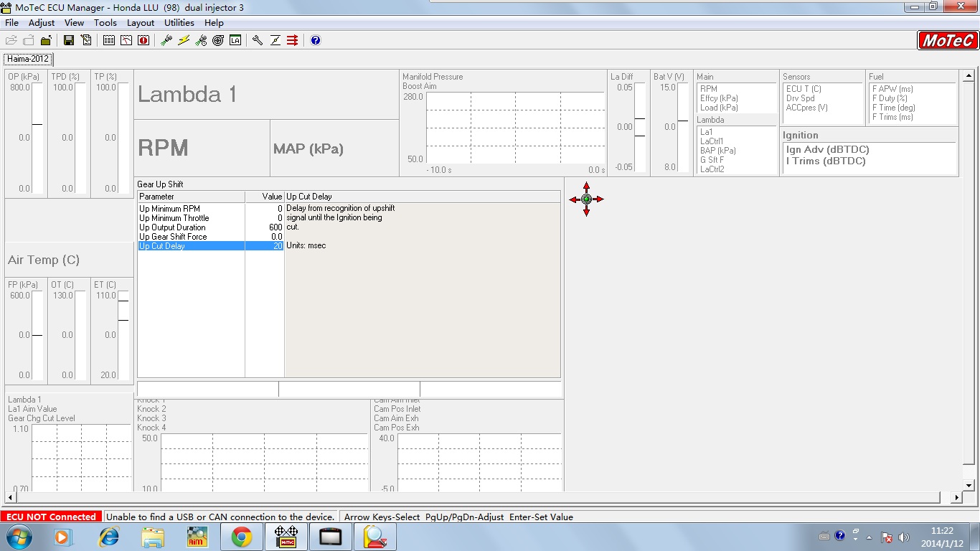Open the sensor calibration needle icon
The width and height of the screenshot is (980, 551).
click(275, 40)
